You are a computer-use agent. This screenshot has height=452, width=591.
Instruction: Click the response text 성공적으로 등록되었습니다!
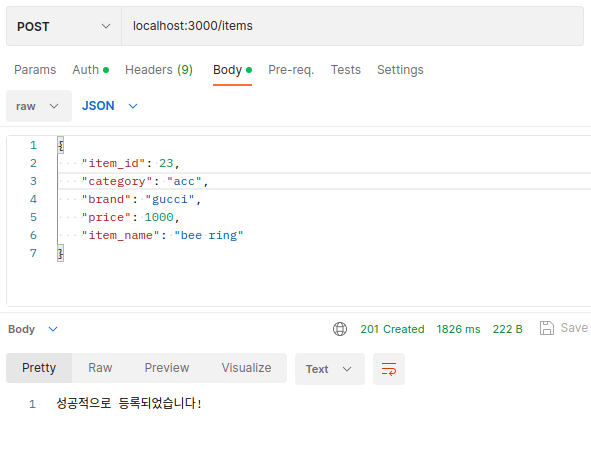(129, 404)
